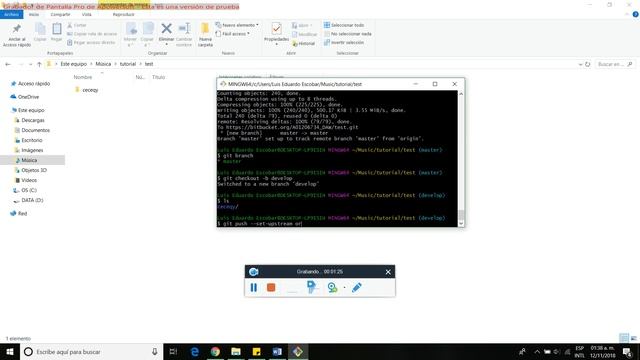This screenshot has height=360, width=640.
Task: Click the taskbar search box
Action: click(x=91, y=351)
